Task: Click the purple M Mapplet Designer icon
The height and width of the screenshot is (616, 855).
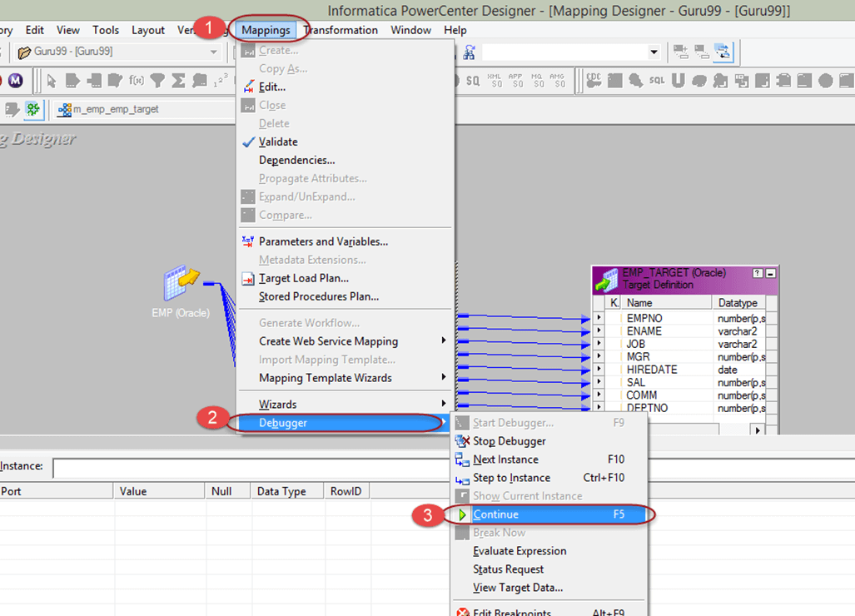Action: 15,81
